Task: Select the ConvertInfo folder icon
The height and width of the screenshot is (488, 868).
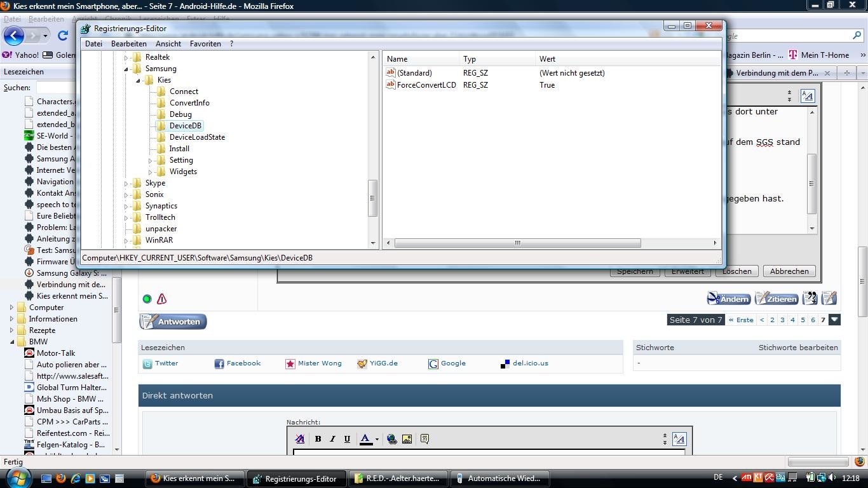Action: pos(161,103)
